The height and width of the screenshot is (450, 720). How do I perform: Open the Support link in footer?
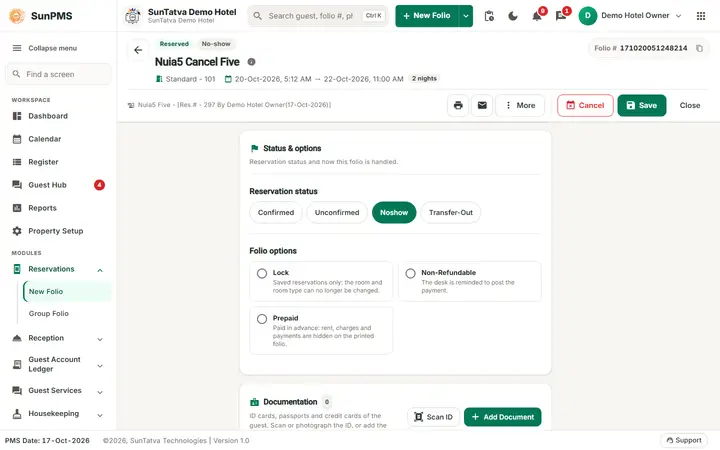coord(684,440)
